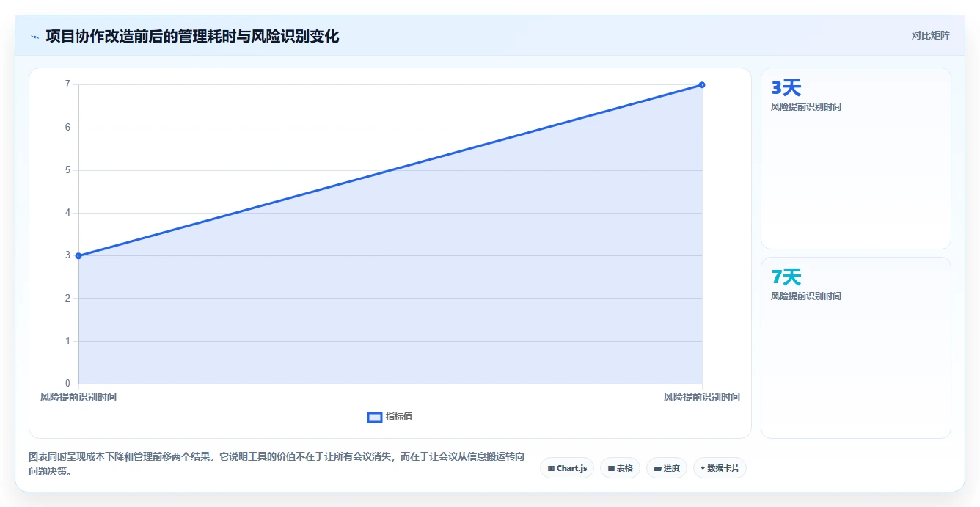Click 风险提前识别时间 caption under 7天
This screenshot has width=980, height=507.
[x=806, y=296]
